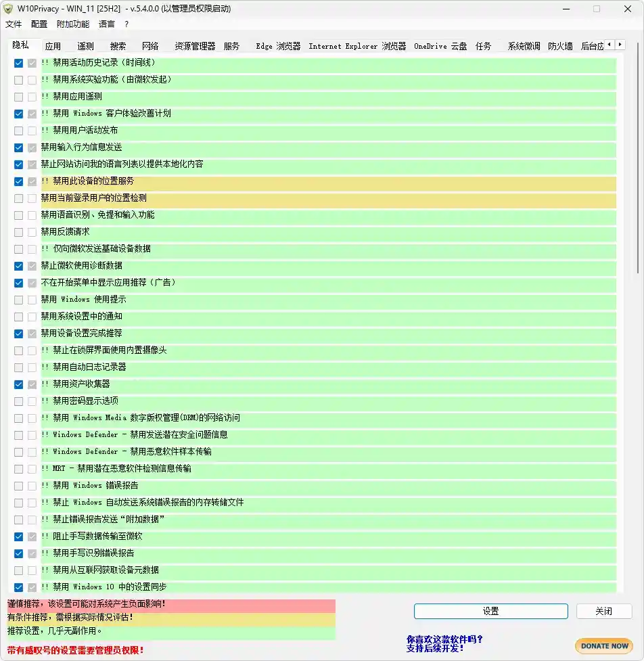
Task: Switch to the 服务 tab
Action: coord(231,46)
